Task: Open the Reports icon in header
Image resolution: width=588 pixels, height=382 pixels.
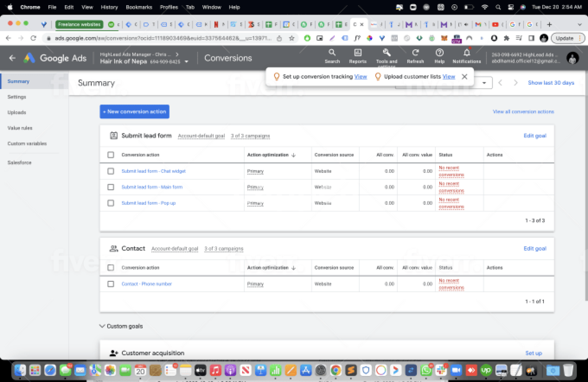Action: point(357,53)
